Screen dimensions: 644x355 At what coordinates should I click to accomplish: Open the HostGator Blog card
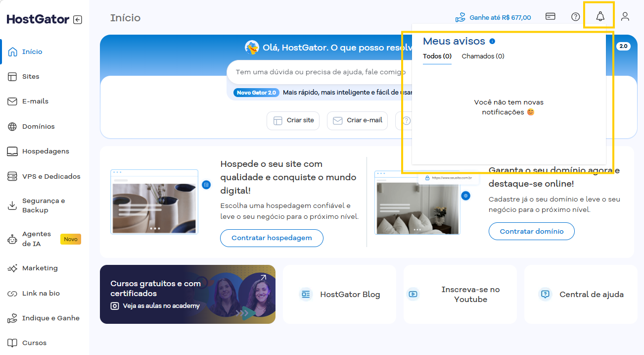click(339, 294)
